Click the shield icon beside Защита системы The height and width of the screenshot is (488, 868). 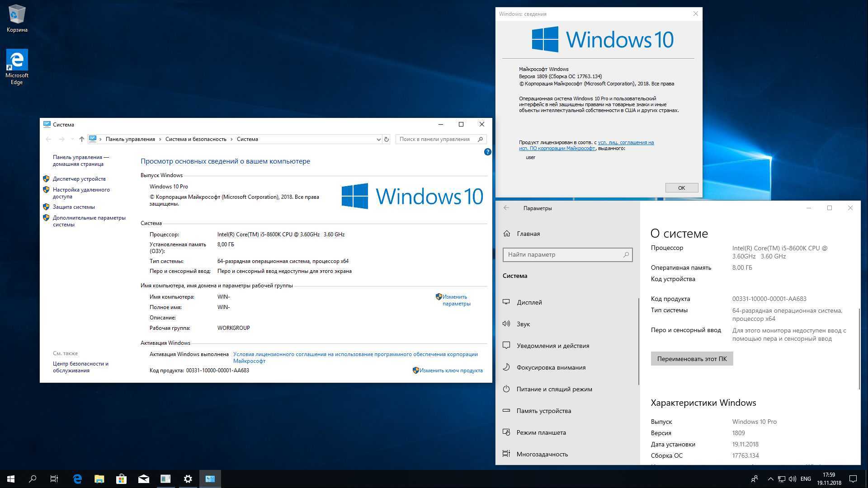tap(46, 207)
